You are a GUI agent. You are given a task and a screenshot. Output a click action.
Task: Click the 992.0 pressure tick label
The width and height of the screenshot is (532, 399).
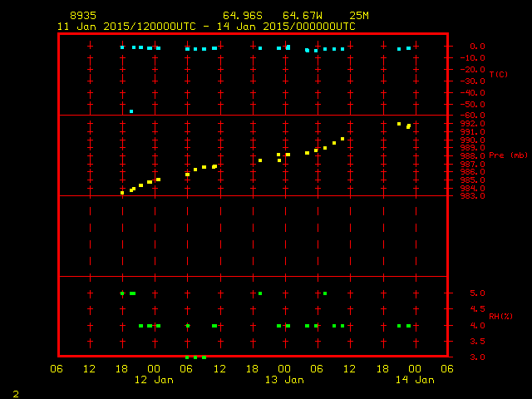(x=472, y=124)
